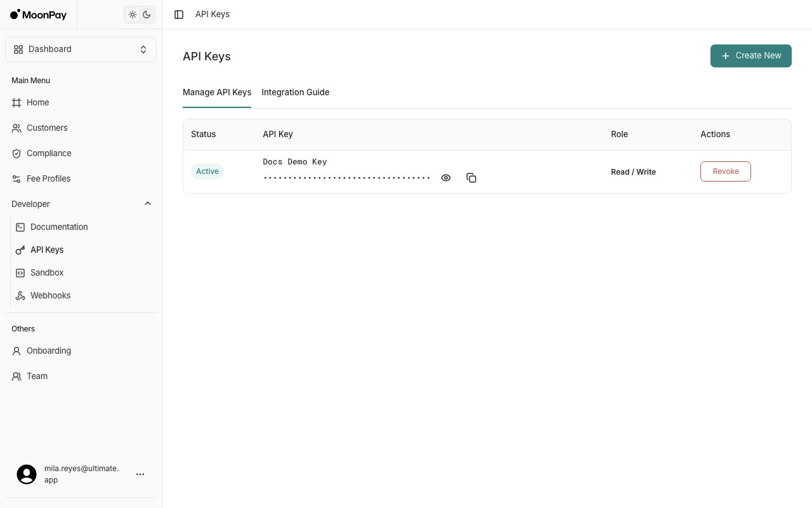Image resolution: width=812 pixels, height=508 pixels.
Task: Click the user avatar icon
Action: tap(27, 474)
